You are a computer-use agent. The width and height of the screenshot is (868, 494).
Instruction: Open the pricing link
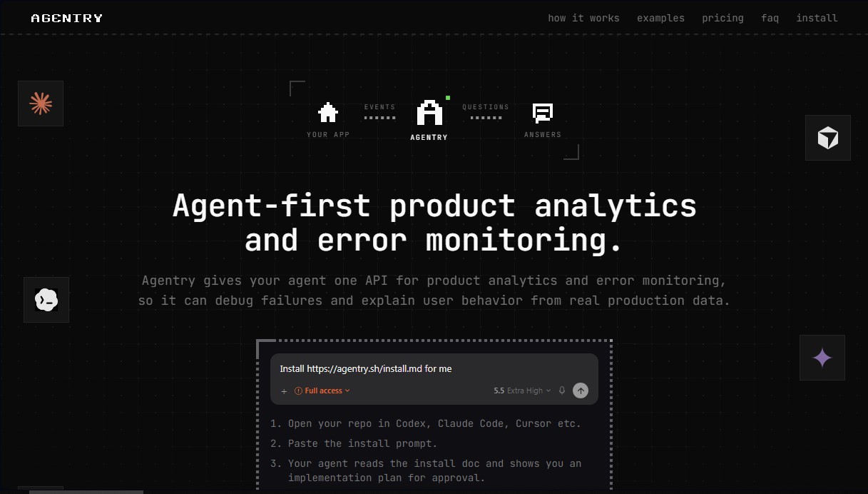click(x=723, y=18)
